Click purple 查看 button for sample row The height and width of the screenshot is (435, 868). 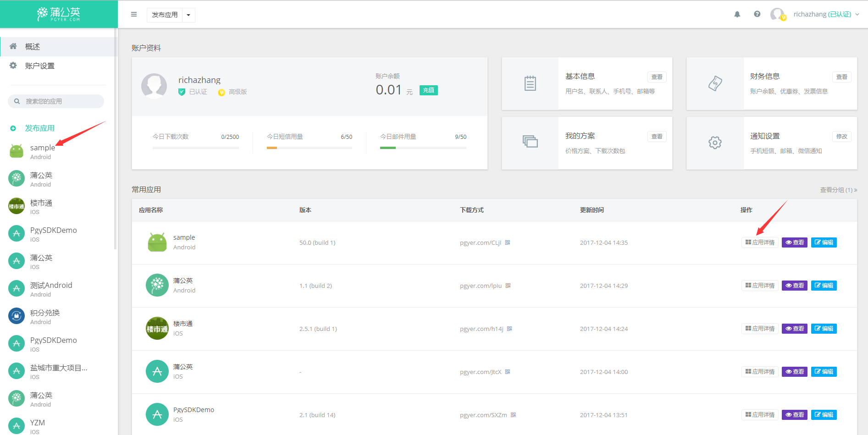(x=795, y=242)
